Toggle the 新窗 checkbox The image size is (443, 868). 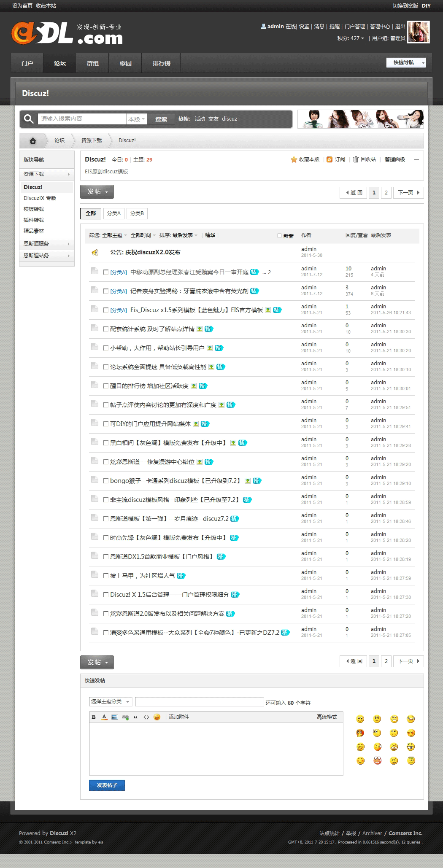coord(279,236)
